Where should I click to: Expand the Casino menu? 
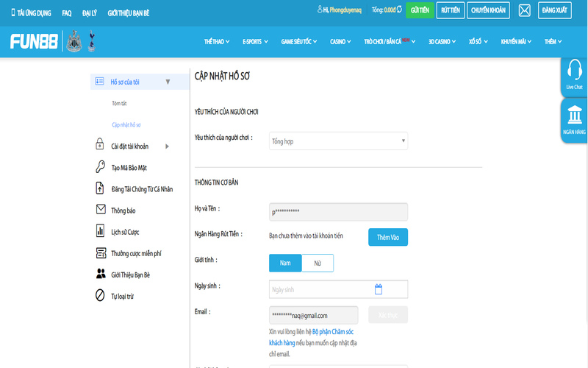tap(340, 42)
